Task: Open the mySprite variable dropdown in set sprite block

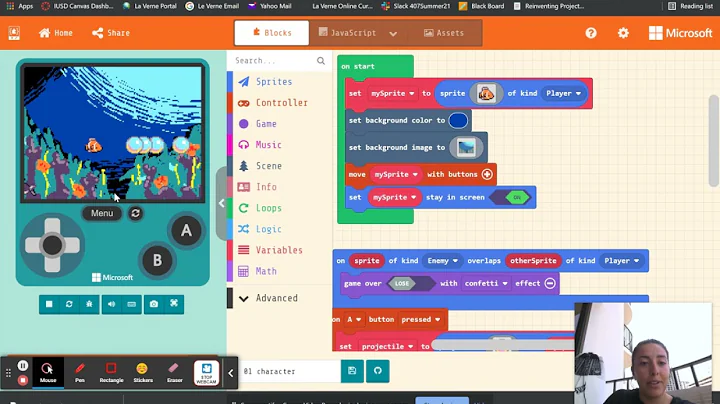Action: click(x=393, y=94)
